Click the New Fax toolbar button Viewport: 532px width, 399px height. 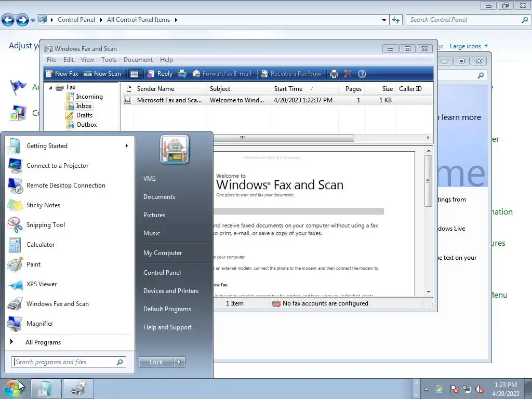(x=62, y=74)
